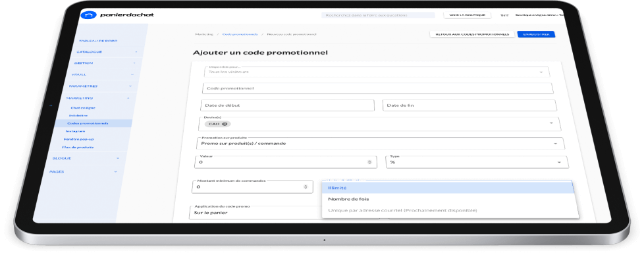The width and height of the screenshot is (644, 255).
Task: Click the Marketing breadcrumb
Action: pyautogui.click(x=204, y=34)
